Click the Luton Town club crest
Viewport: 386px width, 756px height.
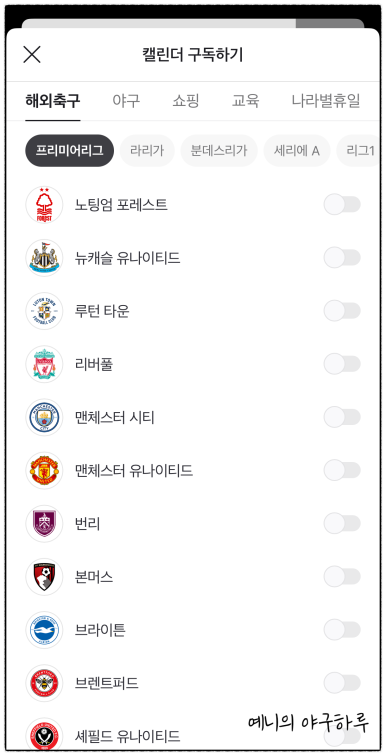[x=44, y=311]
